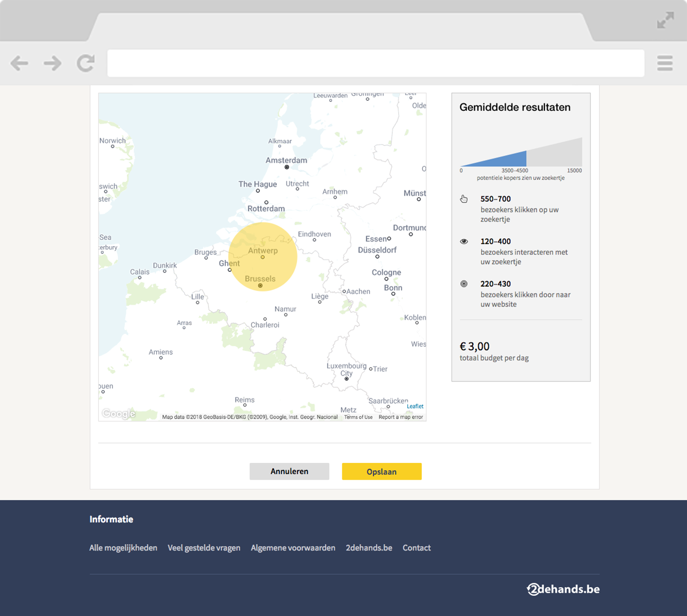Open the Leaflet link on map
The width and height of the screenshot is (687, 616).
[415, 406]
